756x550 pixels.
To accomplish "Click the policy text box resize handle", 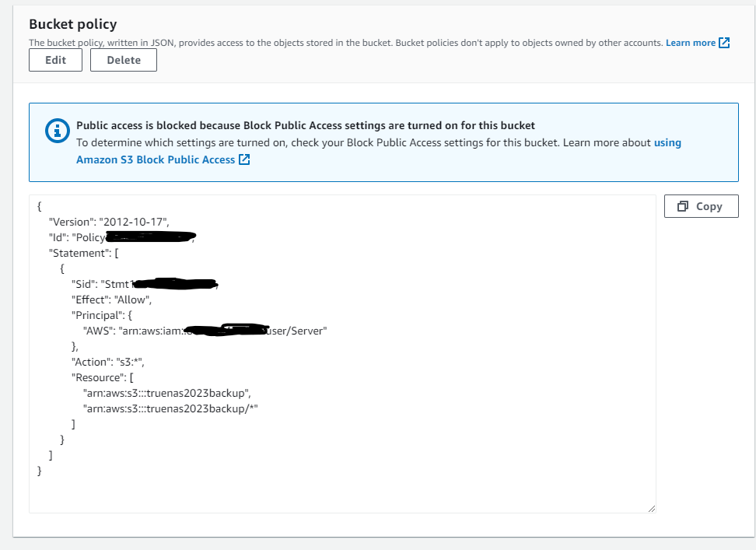I will point(650,507).
